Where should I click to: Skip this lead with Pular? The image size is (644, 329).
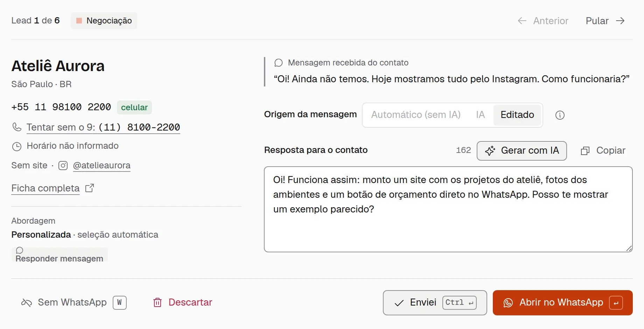click(x=605, y=21)
